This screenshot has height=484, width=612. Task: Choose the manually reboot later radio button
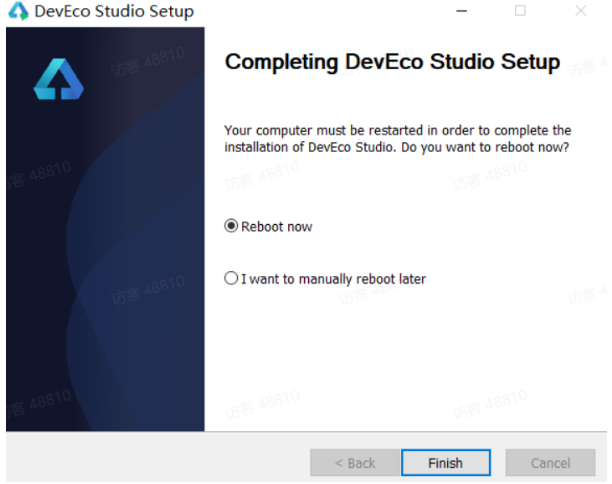pos(232,279)
